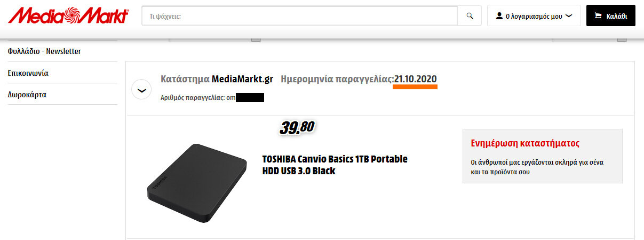Click the shopping cart icon
Image resolution: width=644 pixels, height=240 pixels.
[597, 16]
